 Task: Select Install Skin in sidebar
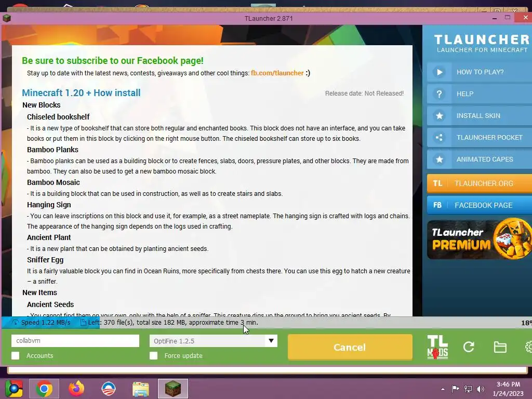[x=480, y=116]
